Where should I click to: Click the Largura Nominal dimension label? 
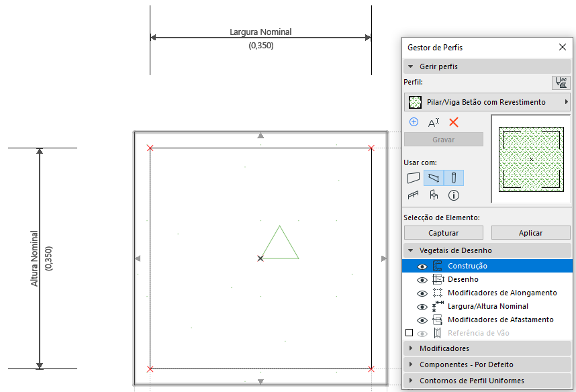pyautogui.click(x=261, y=32)
